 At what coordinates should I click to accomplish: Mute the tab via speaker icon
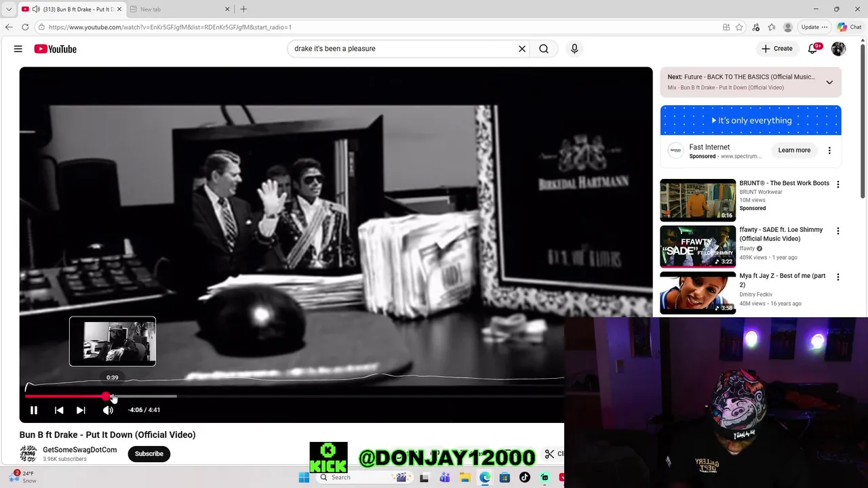tap(36, 9)
